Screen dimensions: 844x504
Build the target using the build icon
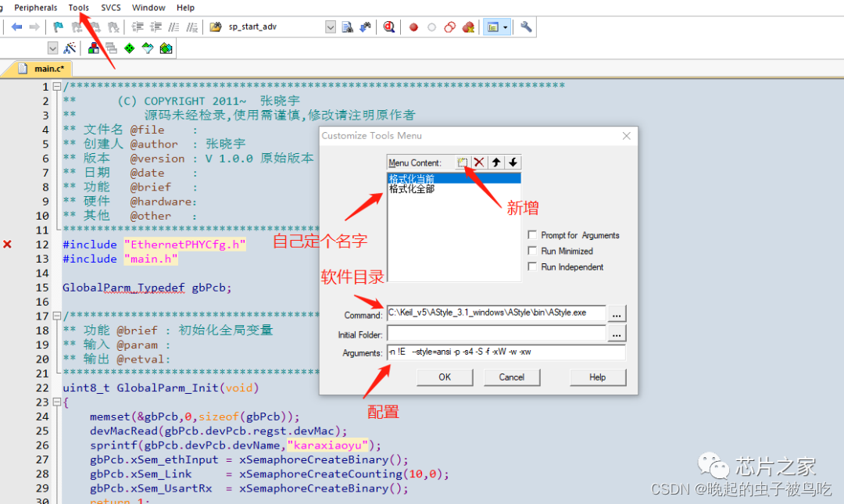pyautogui.click(x=93, y=48)
